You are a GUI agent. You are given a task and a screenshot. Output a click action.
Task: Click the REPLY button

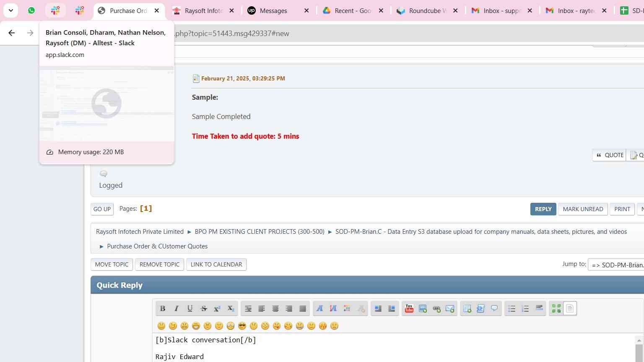coord(543,209)
